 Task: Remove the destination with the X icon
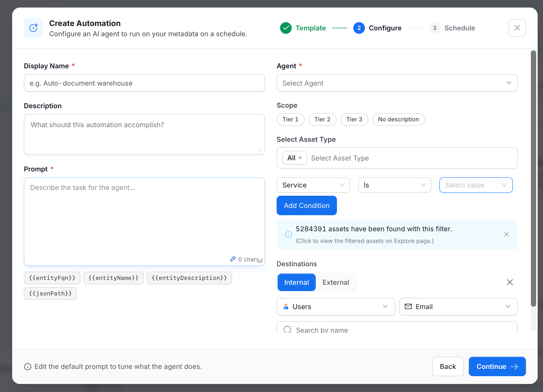pos(510,282)
